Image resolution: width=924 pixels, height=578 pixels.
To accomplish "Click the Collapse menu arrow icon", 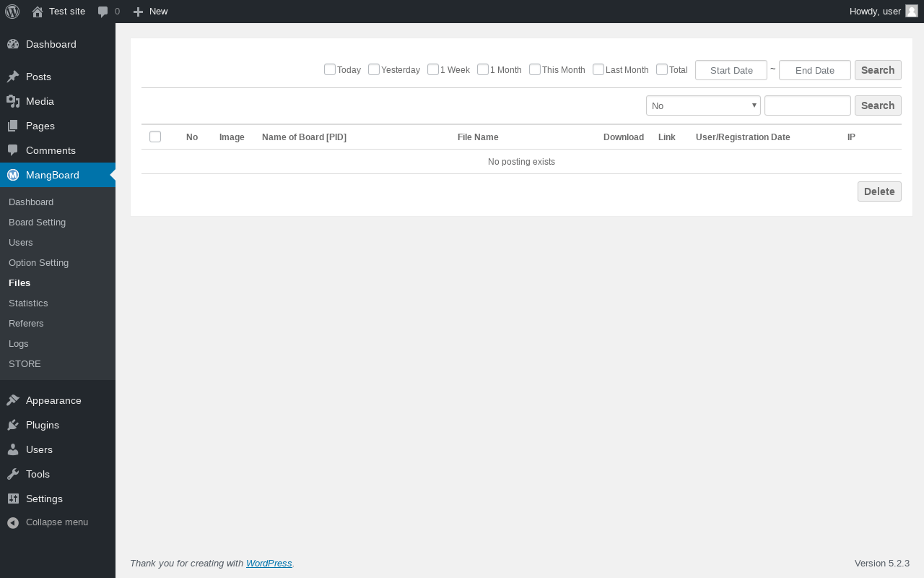I will (13, 522).
